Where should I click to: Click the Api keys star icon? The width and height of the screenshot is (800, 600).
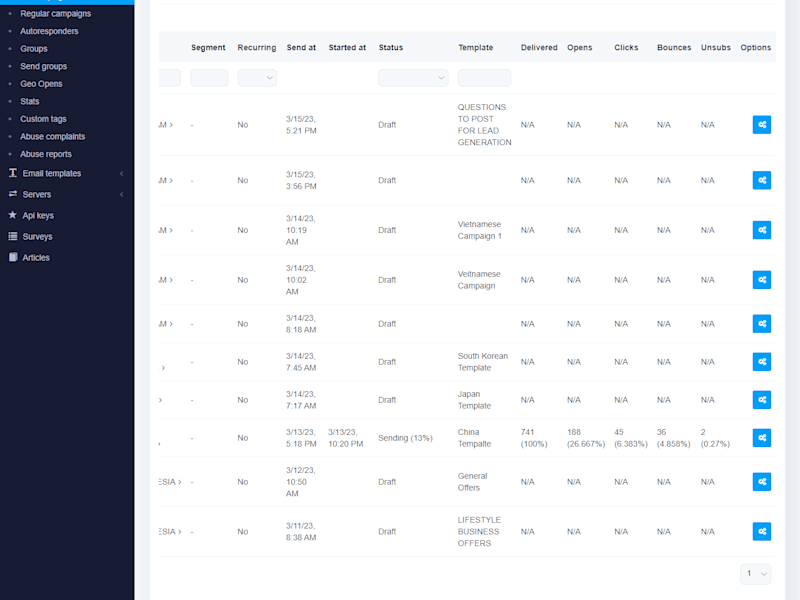pyautogui.click(x=13, y=215)
